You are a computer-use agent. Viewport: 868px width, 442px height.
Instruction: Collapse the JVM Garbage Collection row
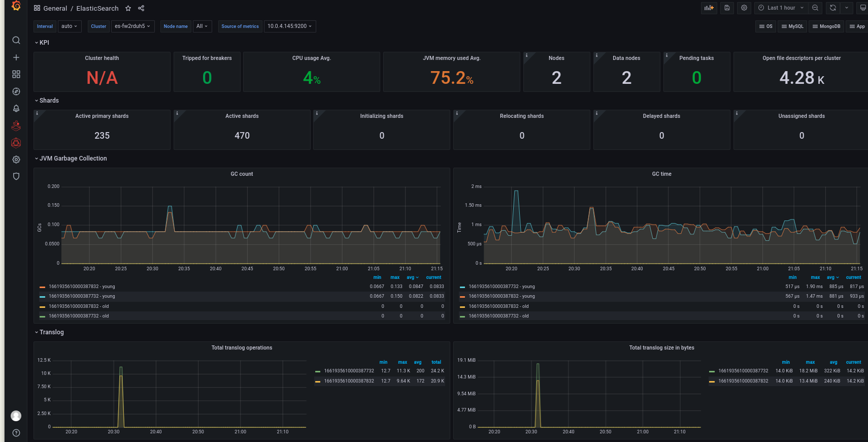[x=71, y=159]
